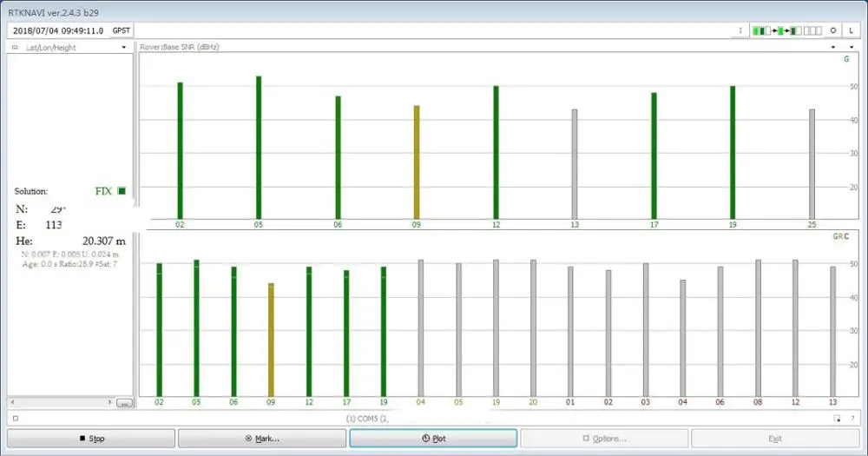Click the Exit button
868x456 pixels.
[x=775, y=439]
